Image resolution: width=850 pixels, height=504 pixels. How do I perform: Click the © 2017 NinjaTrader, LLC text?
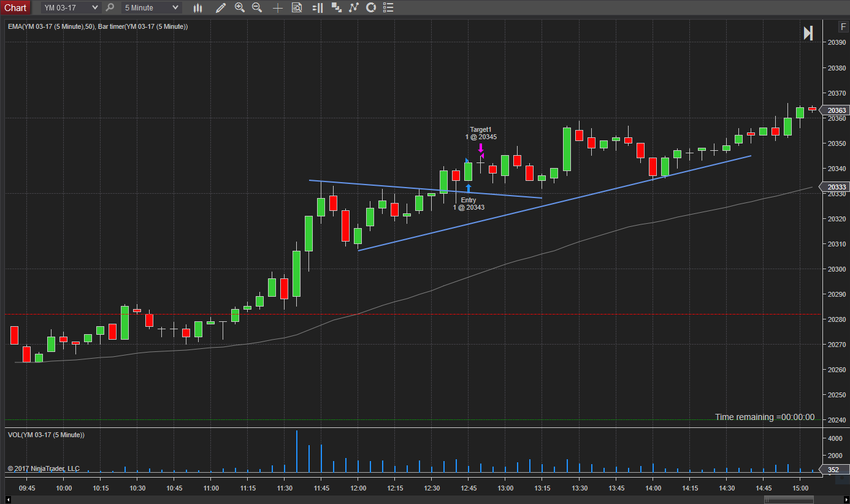44,468
